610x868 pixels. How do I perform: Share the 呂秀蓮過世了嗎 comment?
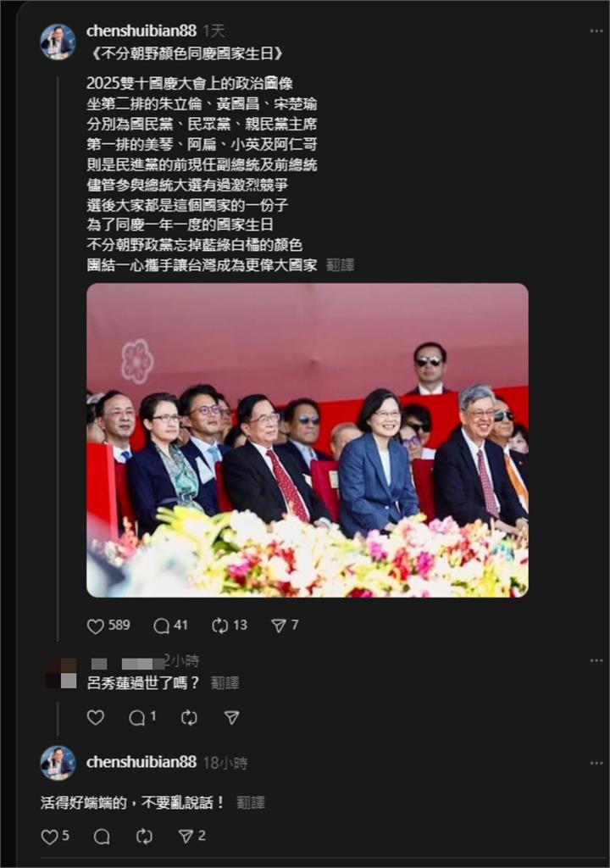click(x=231, y=718)
